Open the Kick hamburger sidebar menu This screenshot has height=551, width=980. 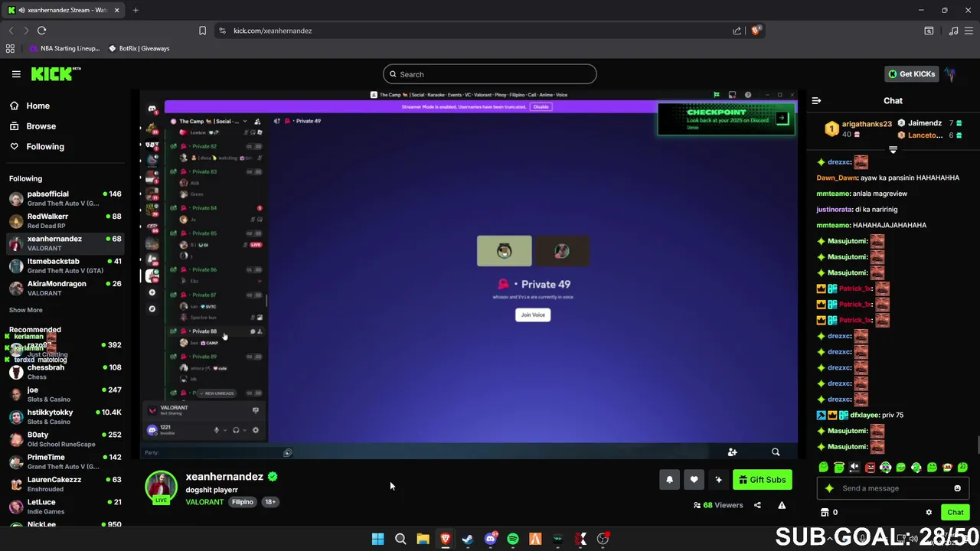[x=16, y=74]
